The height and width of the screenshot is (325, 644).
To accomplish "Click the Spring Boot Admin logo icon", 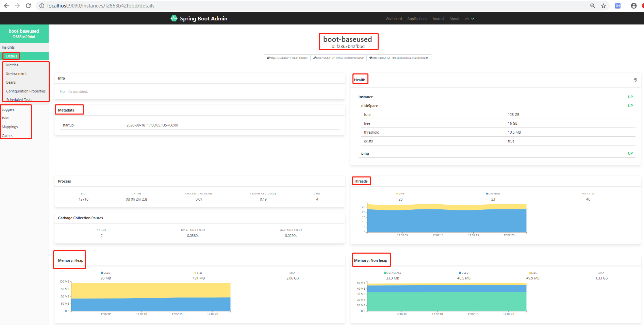I will pyautogui.click(x=174, y=18).
